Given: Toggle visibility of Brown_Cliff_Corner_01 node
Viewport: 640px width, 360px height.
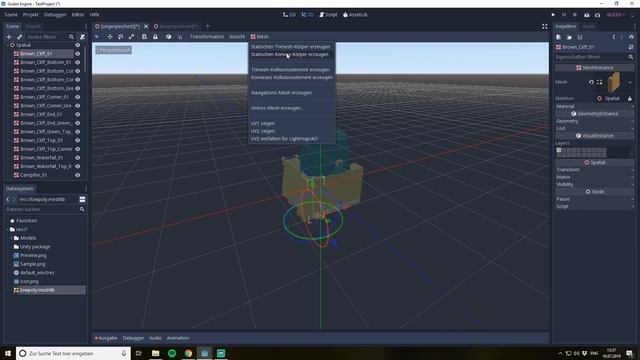Looking at the screenshot, I should (77, 97).
